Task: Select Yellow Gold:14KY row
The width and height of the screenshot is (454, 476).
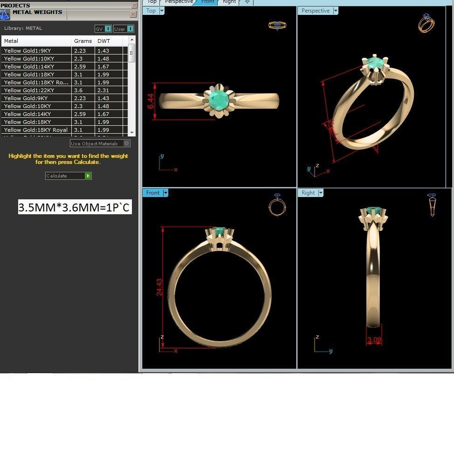Action: pos(64,114)
